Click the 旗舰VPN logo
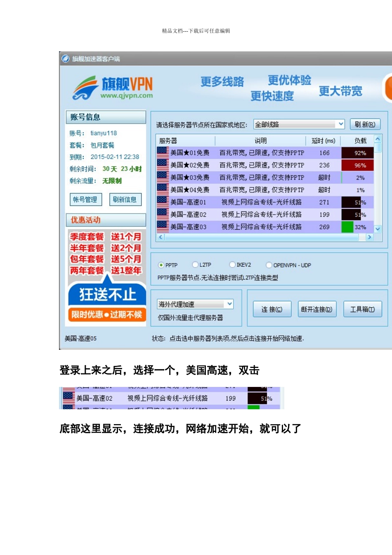 click(113, 88)
